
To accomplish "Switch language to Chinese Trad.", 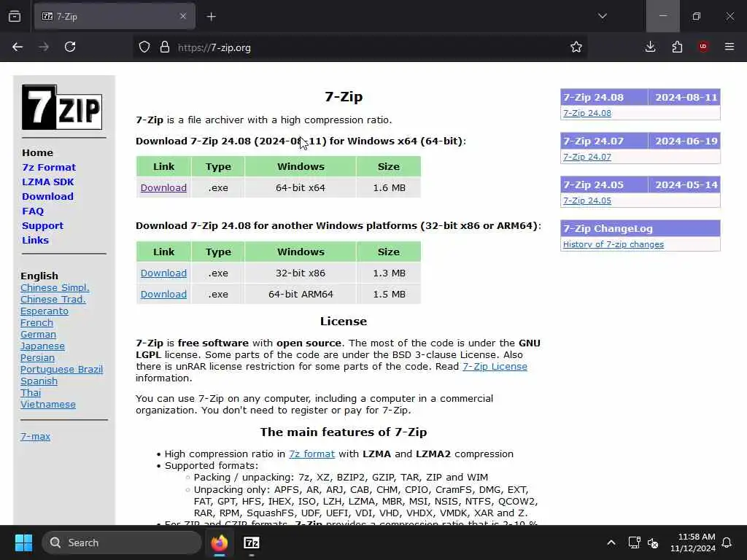I will pyautogui.click(x=53, y=299).
